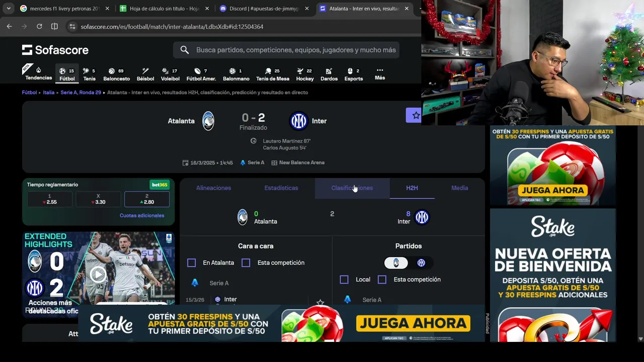Open the browser tab search dropdown
The image size is (644, 362).
[9, 9]
